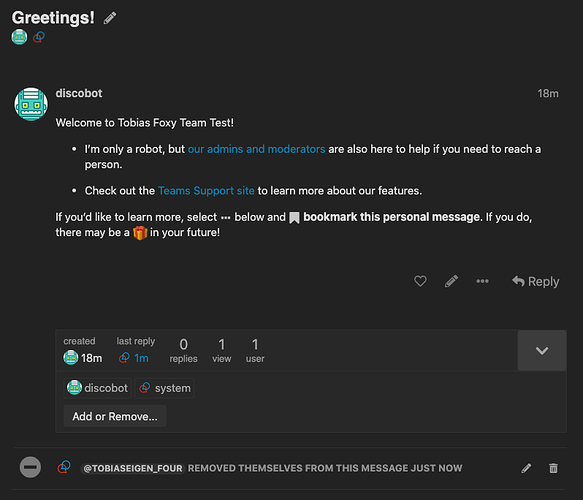This screenshot has width=583, height=500.
Task: Open the 18m post timestamp
Action: coord(548,94)
